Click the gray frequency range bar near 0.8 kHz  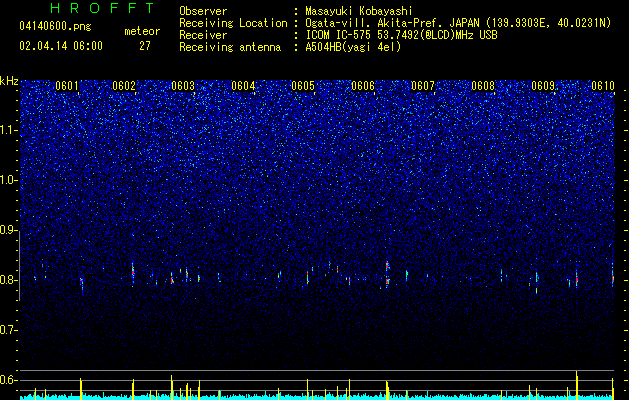coord(20,266)
